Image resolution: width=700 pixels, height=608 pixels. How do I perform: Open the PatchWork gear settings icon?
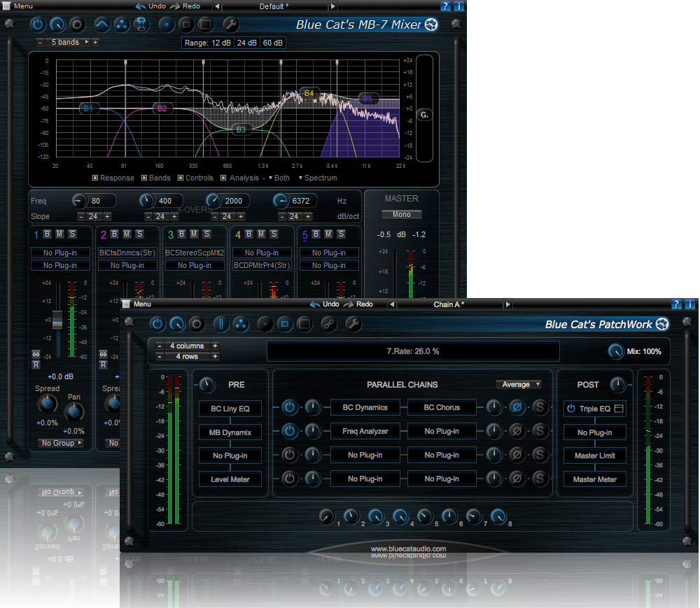click(197, 324)
